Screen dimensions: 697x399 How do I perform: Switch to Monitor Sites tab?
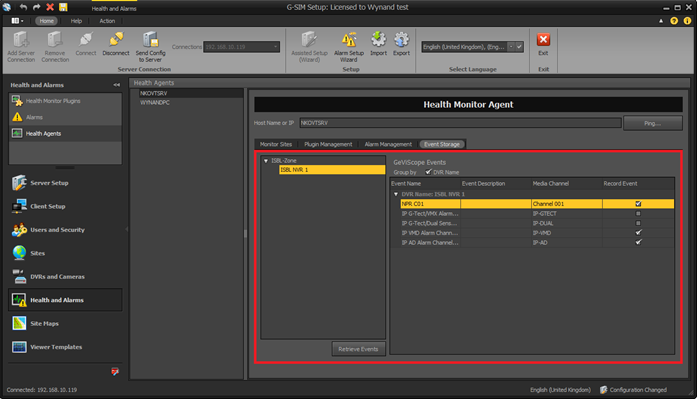(x=276, y=144)
